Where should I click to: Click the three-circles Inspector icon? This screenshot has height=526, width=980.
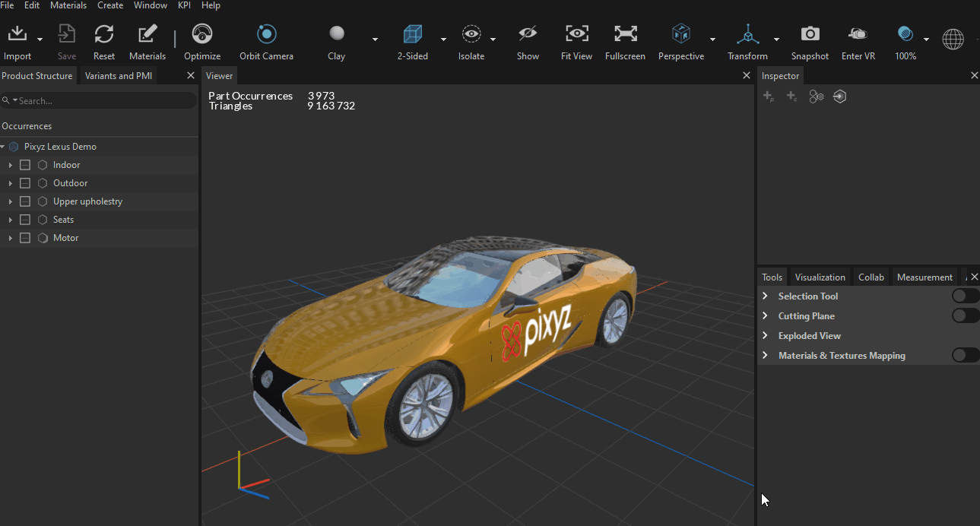[817, 97]
